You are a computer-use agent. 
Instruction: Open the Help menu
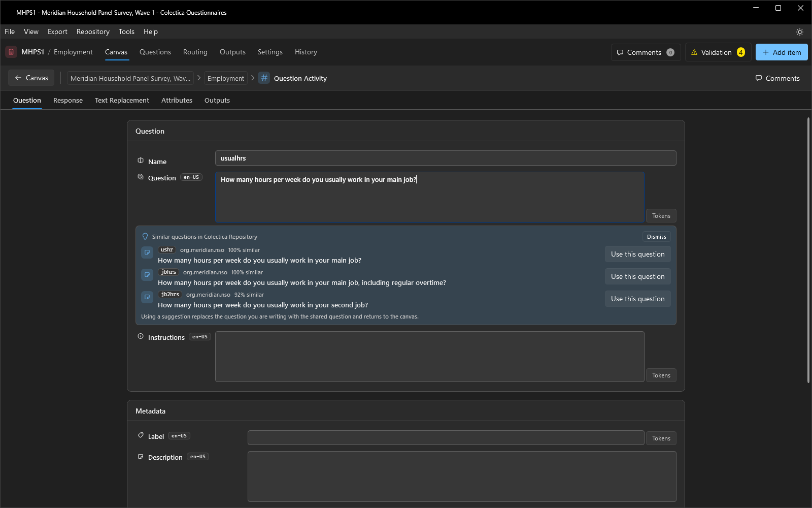pos(151,31)
